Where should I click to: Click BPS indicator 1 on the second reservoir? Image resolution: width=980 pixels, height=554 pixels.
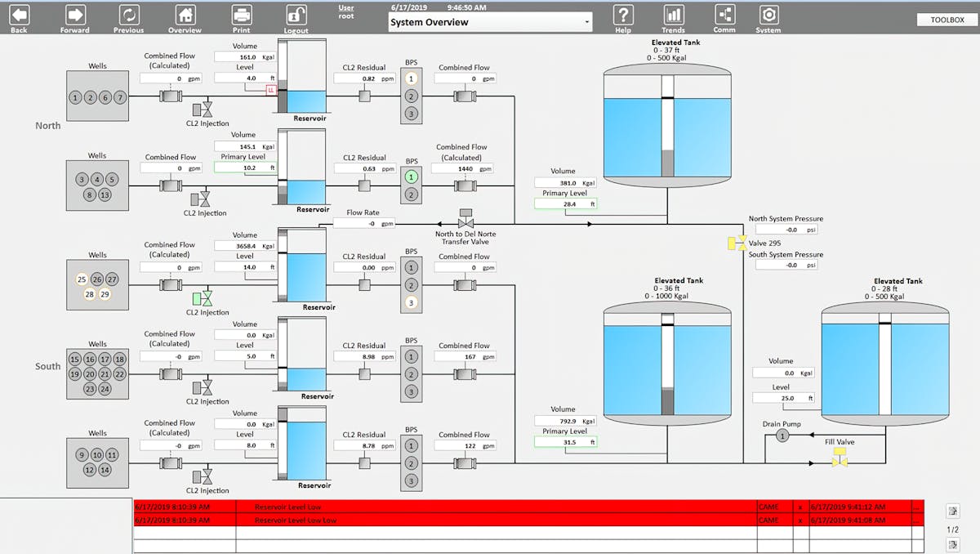(411, 175)
